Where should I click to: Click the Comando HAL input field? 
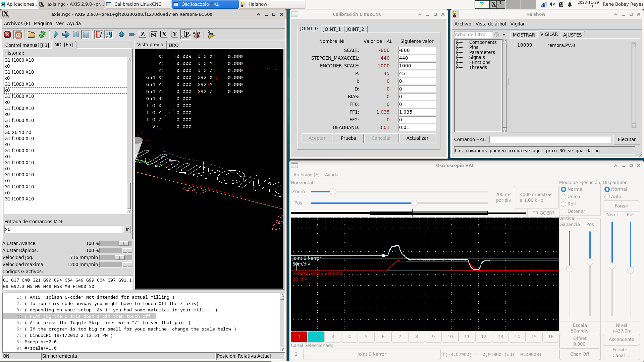pyautogui.click(x=550, y=139)
